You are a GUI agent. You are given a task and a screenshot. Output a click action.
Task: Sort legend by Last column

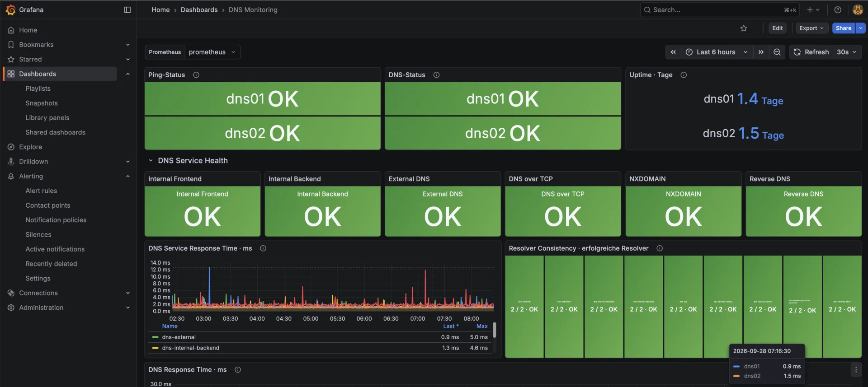(451, 326)
